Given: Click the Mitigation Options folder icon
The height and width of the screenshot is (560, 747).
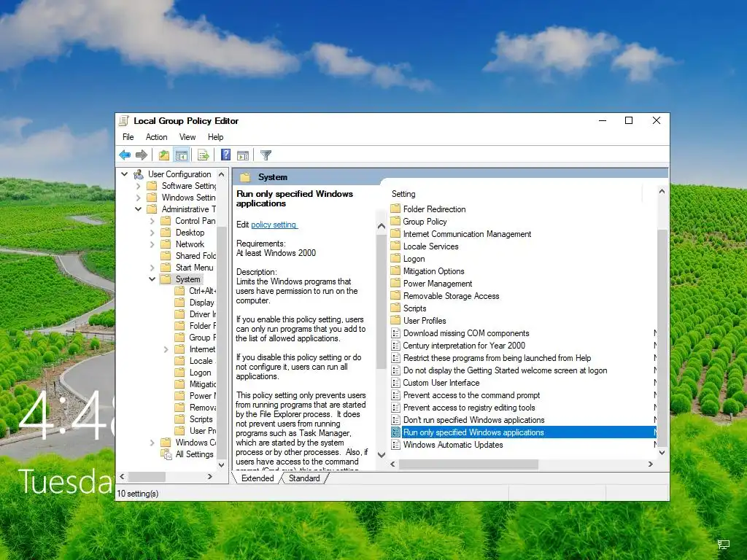Looking at the screenshot, I should [395, 271].
